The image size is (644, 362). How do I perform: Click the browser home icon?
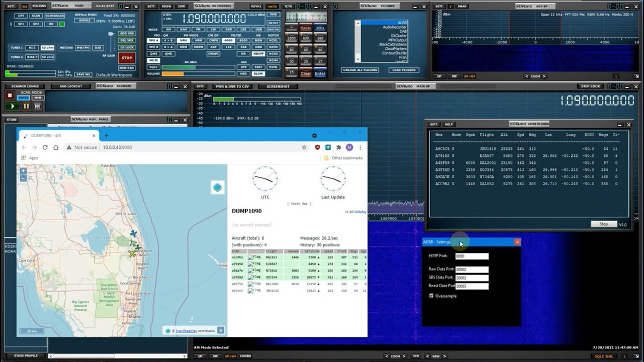tap(56, 147)
